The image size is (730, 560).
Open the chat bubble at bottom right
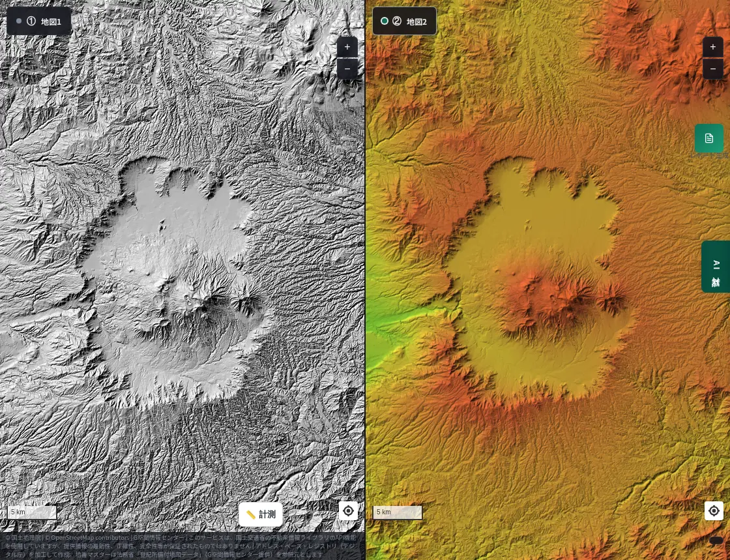716,541
